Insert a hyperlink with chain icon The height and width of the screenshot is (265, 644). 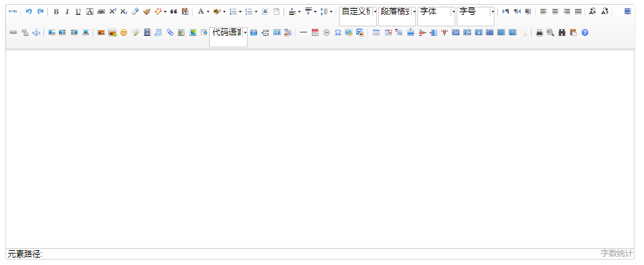[13, 32]
